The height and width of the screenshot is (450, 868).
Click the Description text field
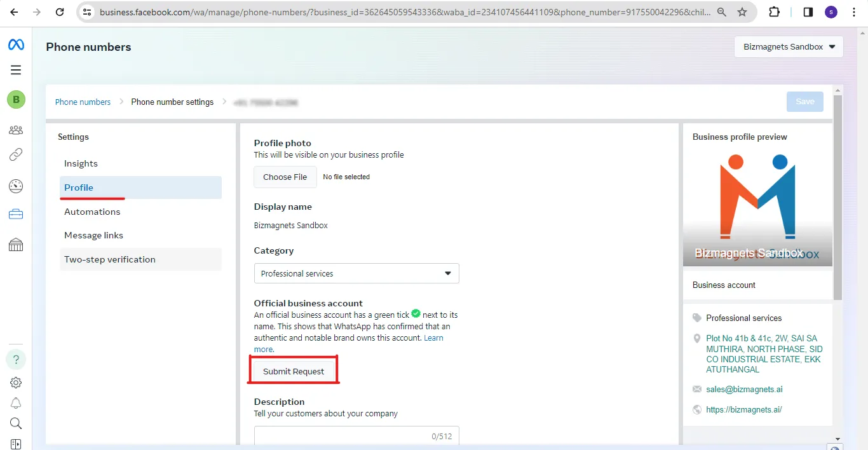(x=356, y=435)
